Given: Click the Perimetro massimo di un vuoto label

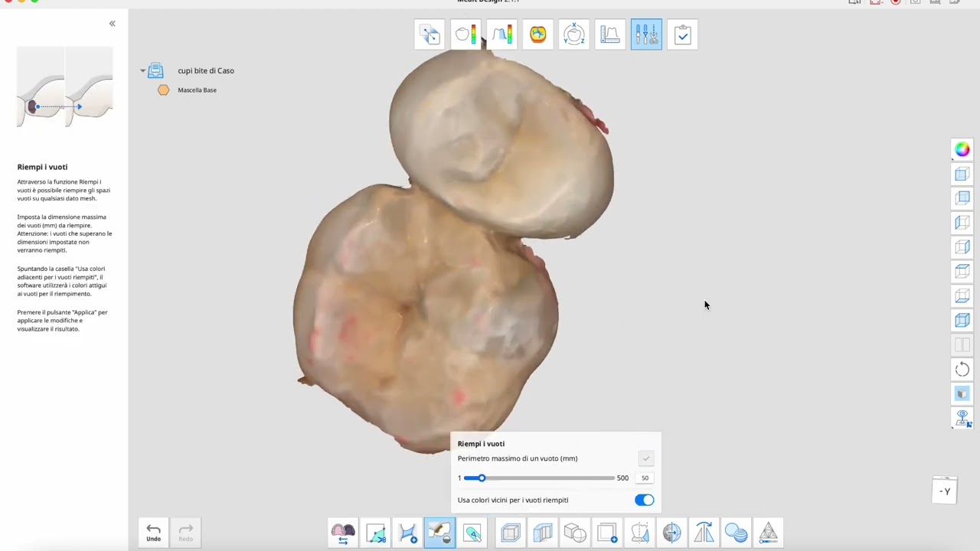Looking at the screenshot, I should (518, 458).
